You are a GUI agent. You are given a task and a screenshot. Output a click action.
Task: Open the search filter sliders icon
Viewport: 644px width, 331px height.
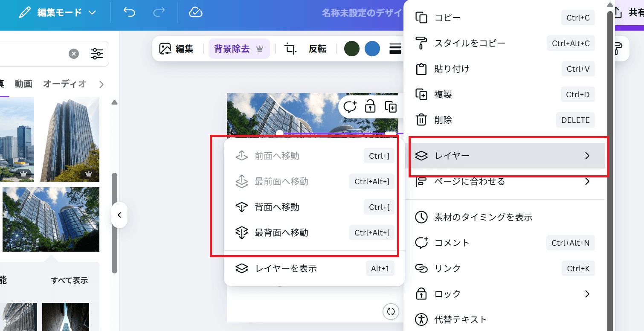[x=97, y=54]
